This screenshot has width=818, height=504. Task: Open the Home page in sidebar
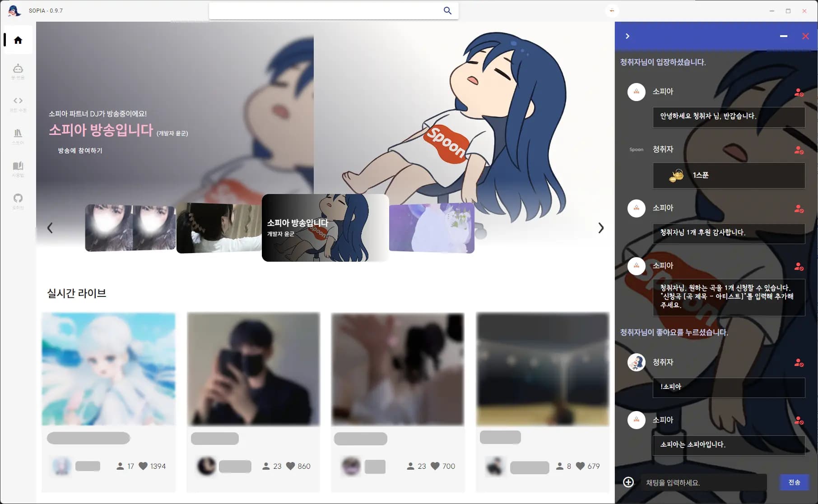click(18, 40)
